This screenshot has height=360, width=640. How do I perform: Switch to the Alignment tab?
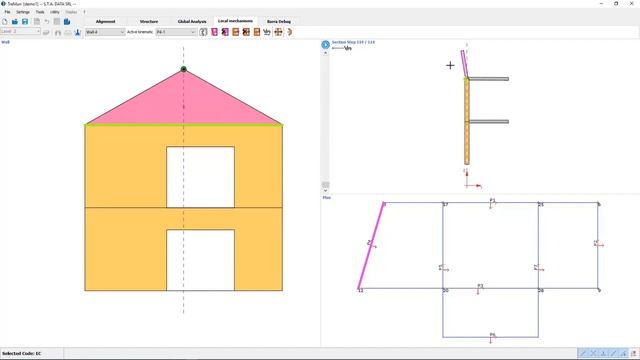coord(105,21)
